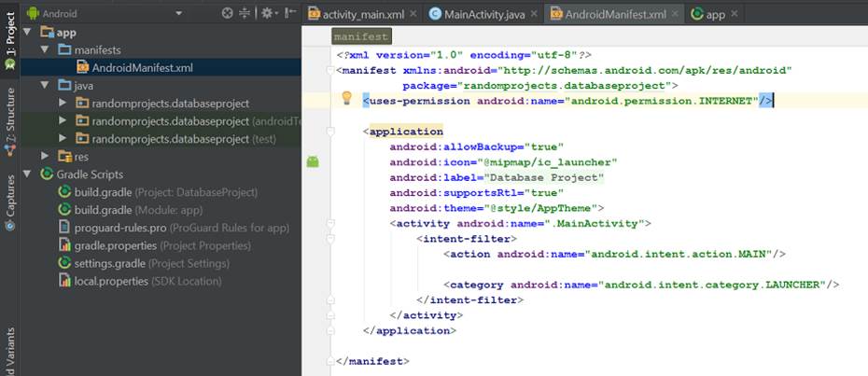Screen dimensions: 868x376
Task: Click the closing </manifest> tag
Action: click(372, 361)
